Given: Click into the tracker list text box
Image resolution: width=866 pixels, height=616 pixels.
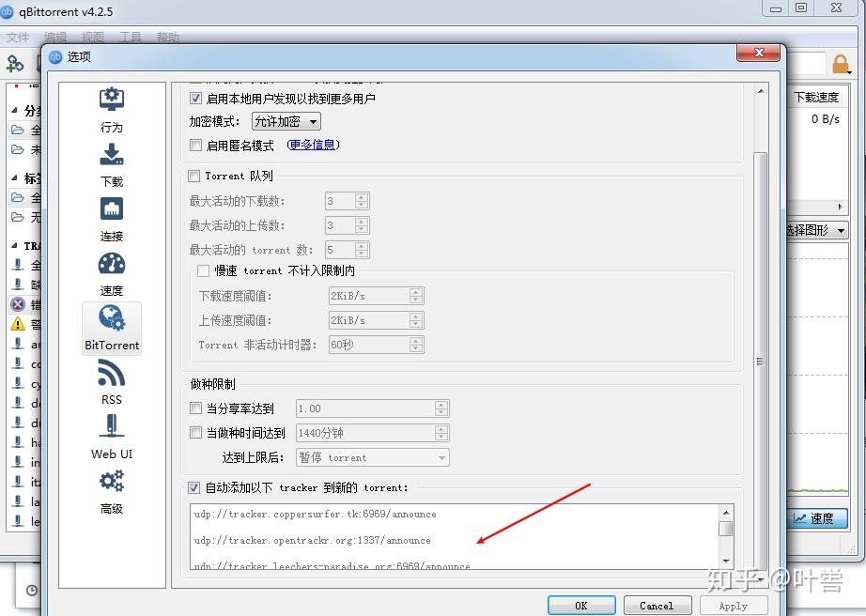Looking at the screenshot, I should click(454, 536).
